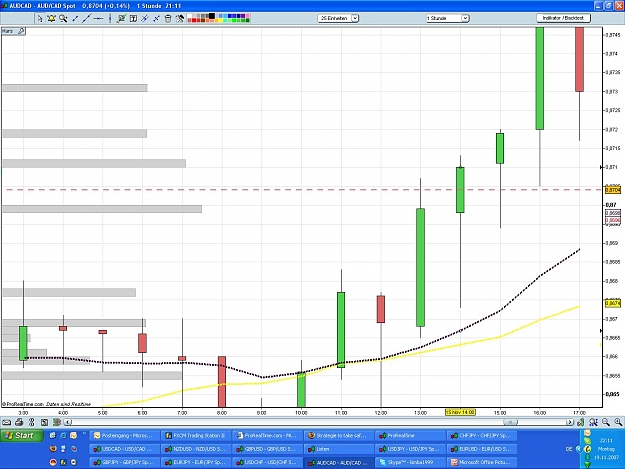This screenshot has width=625, height=469.
Task: Switch to Listen taskbar window
Action: point(339,449)
